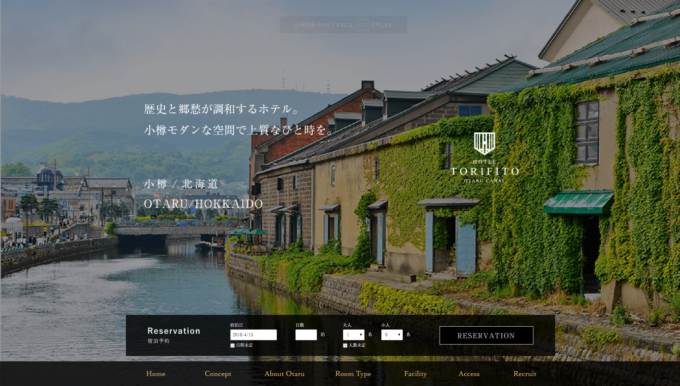Open the Concept menu item

point(218,374)
